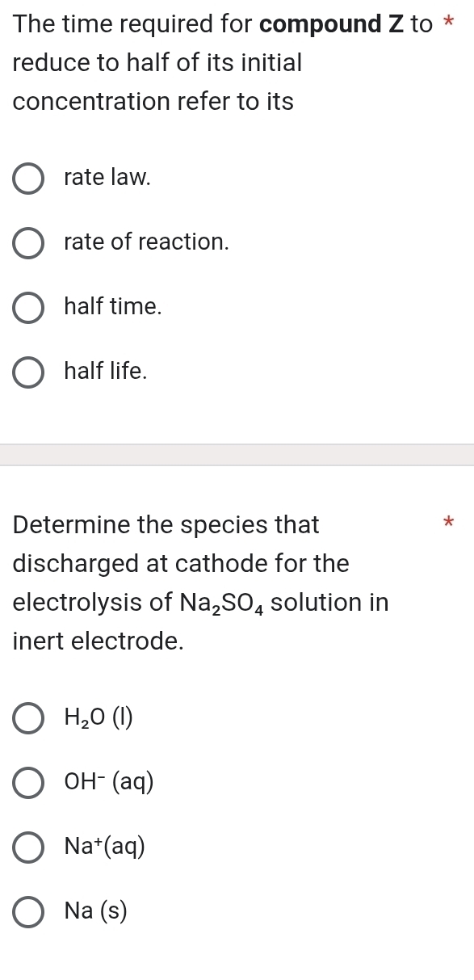Screen dimensions: 474x980
Task: Select the 'OH⁻ (aq)' option
Action: pyautogui.click(x=27, y=782)
